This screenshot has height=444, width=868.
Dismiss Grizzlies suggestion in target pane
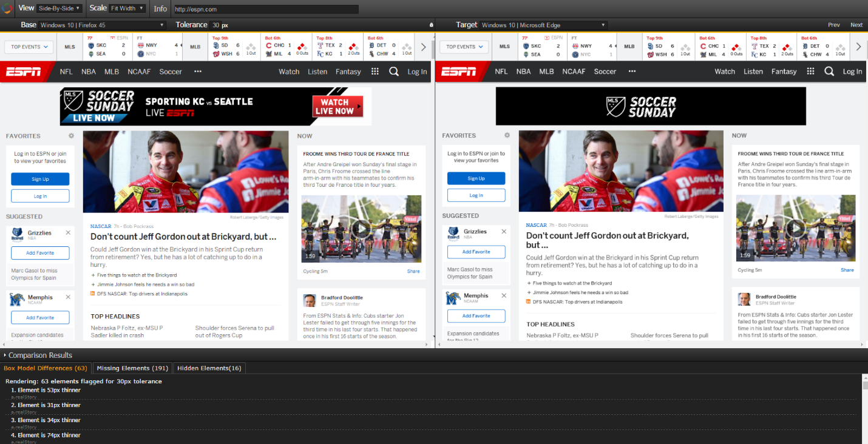click(x=504, y=232)
